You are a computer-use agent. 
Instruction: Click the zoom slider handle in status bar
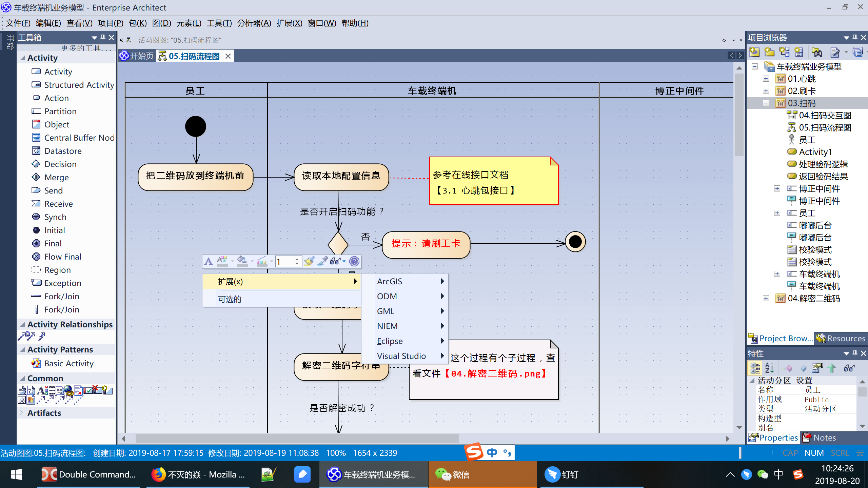click(x=740, y=453)
